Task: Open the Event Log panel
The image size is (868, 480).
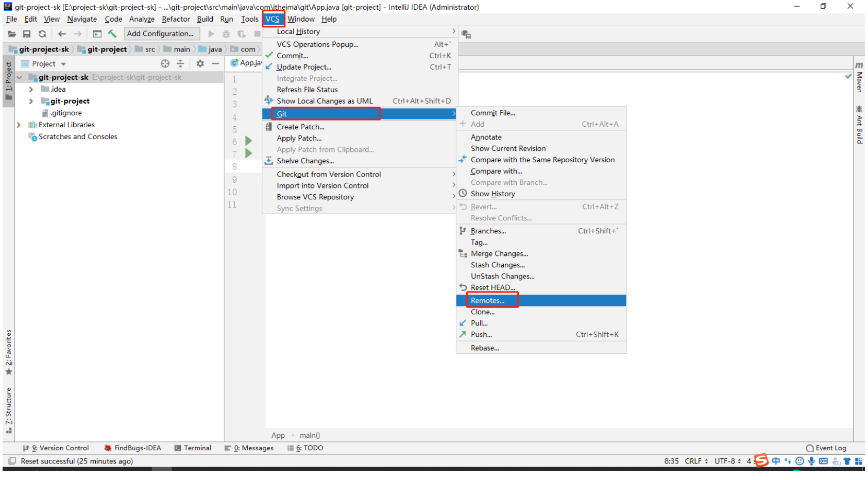Action: point(826,448)
